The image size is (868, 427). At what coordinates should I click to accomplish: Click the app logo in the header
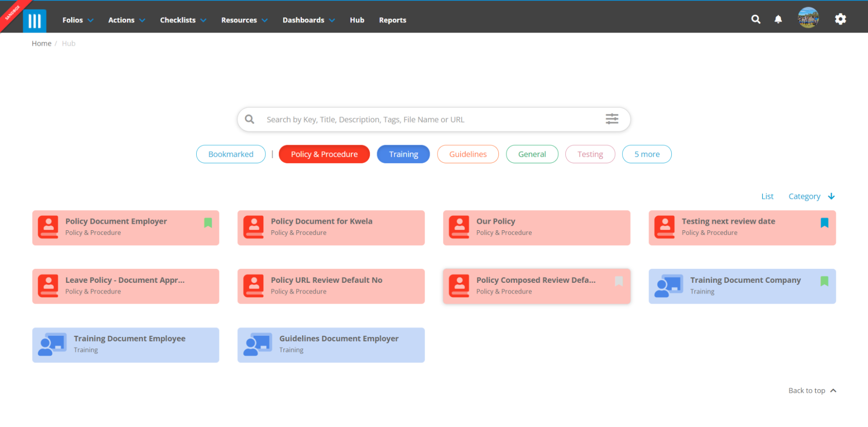coord(34,20)
